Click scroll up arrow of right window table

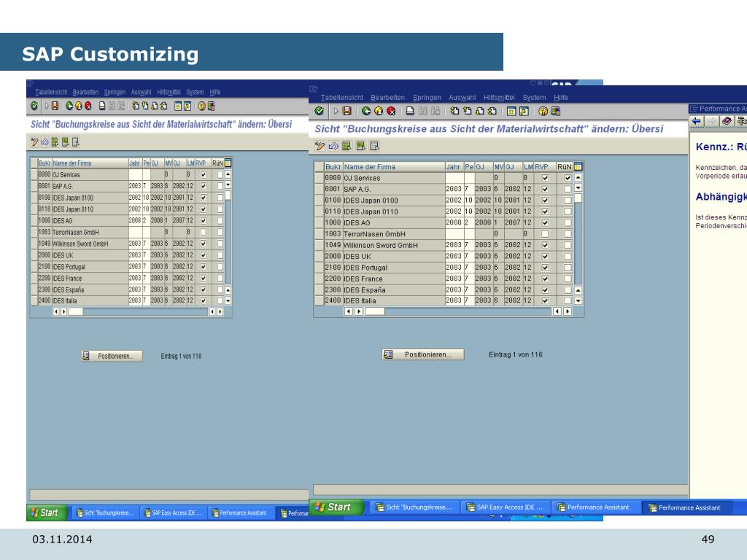pyautogui.click(x=578, y=177)
